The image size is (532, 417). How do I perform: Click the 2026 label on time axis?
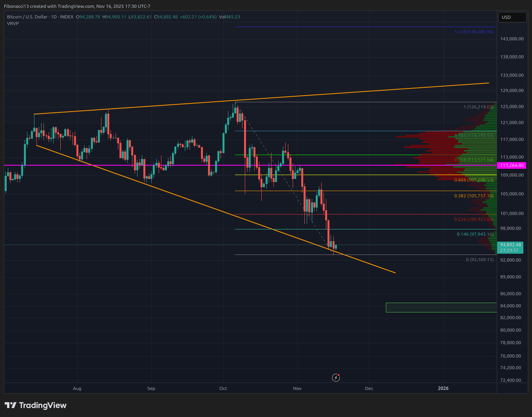coord(443,388)
